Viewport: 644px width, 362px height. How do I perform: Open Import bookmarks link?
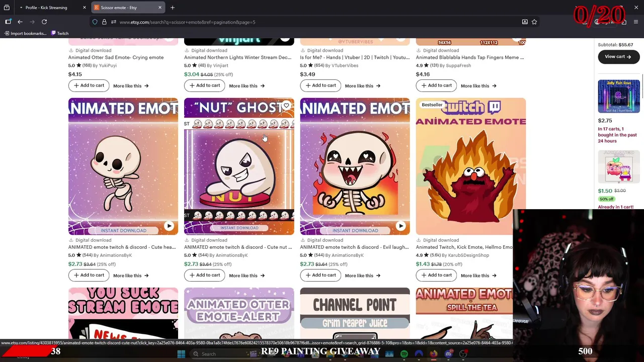pos(25,33)
